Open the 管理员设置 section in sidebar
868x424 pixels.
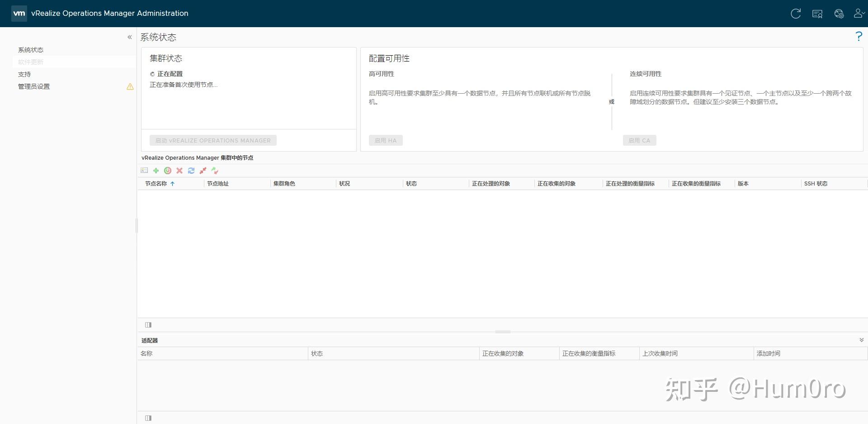pyautogui.click(x=33, y=86)
